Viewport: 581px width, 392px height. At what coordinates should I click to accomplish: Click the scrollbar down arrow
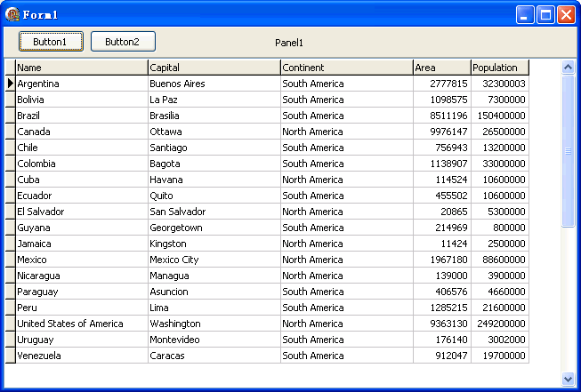click(x=568, y=379)
